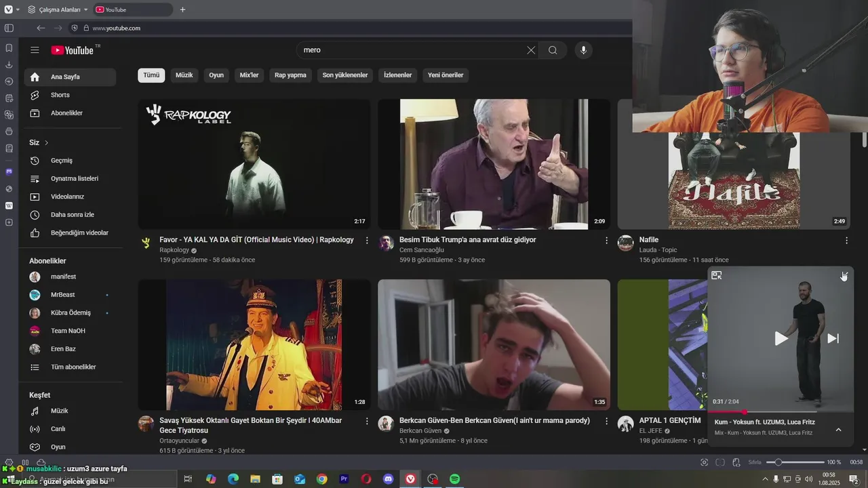Open the Wikipedia web panel icon
This screenshot has width=868, height=488.
point(9,205)
